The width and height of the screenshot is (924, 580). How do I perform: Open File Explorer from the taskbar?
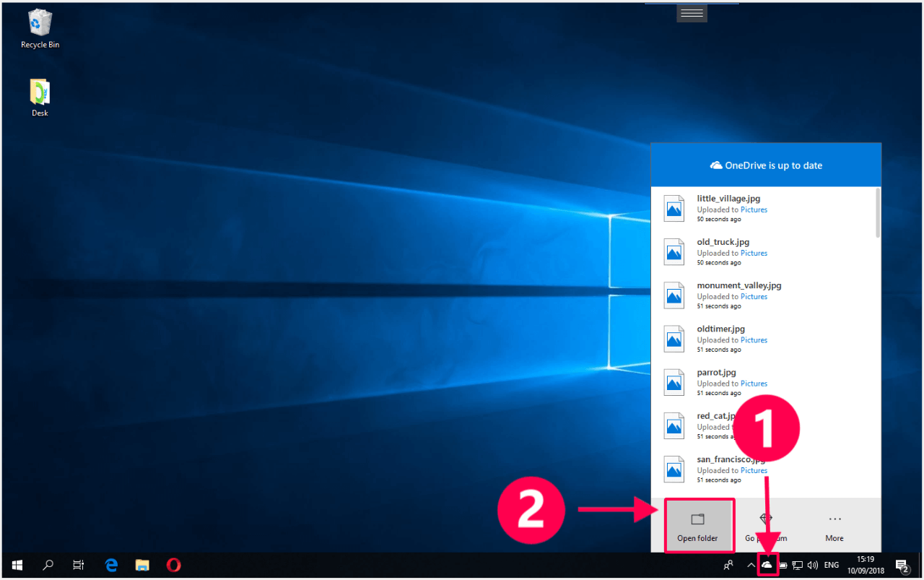[x=142, y=565]
